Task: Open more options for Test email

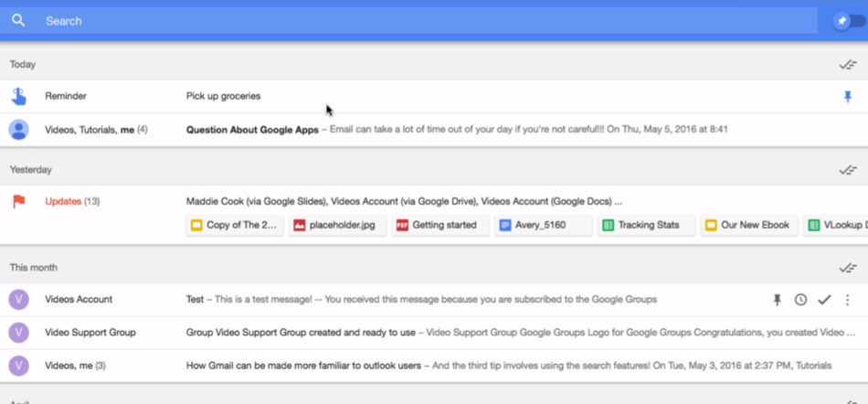Action: click(x=847, y=300)
